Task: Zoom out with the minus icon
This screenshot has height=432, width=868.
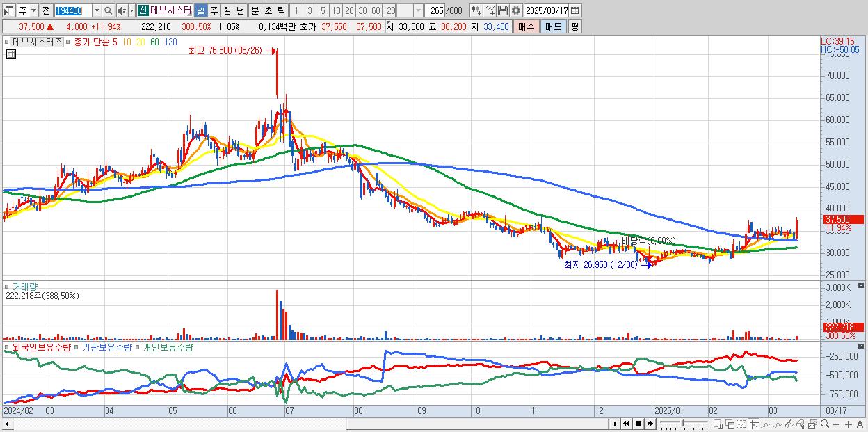Action: pyautogui.click(x=836, y=424)
